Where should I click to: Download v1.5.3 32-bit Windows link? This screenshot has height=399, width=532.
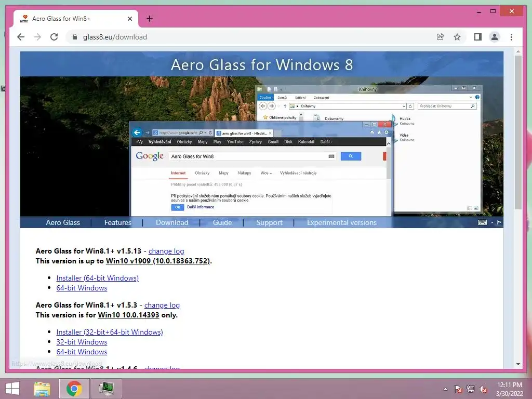click(x=82, y=342)
